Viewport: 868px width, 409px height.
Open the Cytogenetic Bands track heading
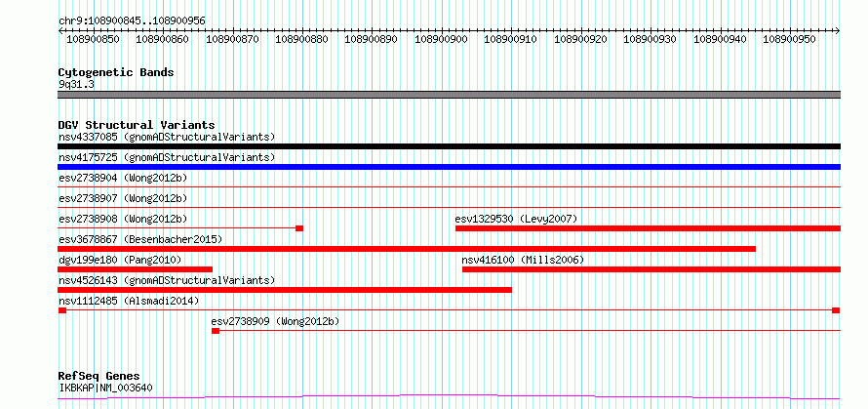coord(116,72)
